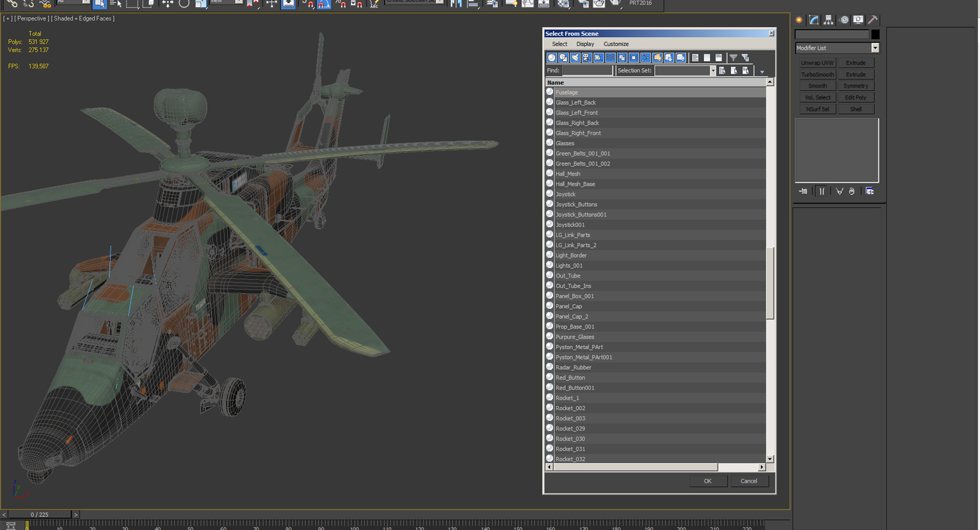980x530 pixels.
Task: Click the Symmetry modifier button
Action: pos(856,86)
